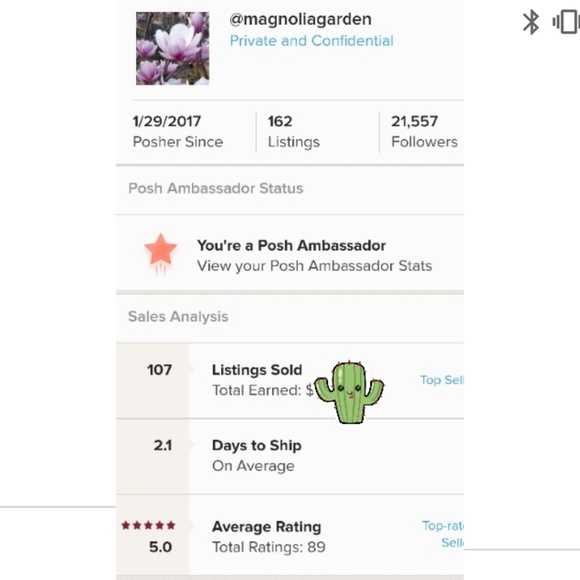
Task: Click the Top-rated Seller link
Action: coord(443,534)
